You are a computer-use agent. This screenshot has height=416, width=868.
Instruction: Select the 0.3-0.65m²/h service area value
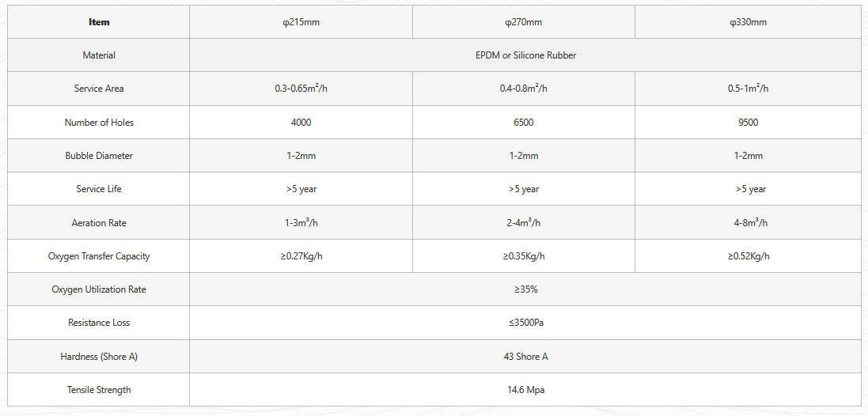pyautogui.click(x=301, y=89)
